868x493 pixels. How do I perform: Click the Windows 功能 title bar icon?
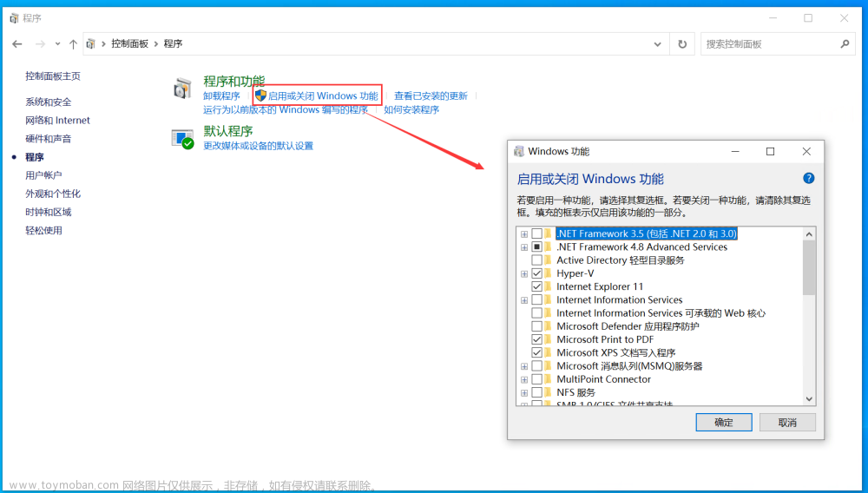coord(519,152)
